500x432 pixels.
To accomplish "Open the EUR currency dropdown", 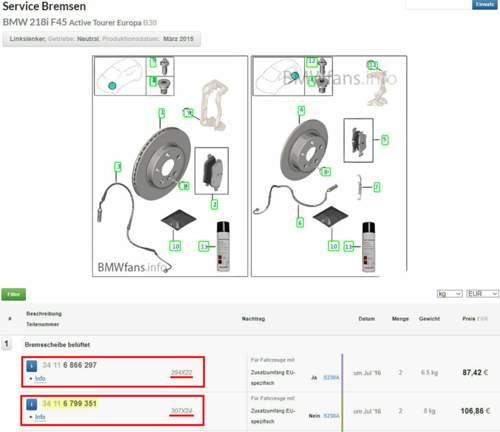I will [482, 294].
